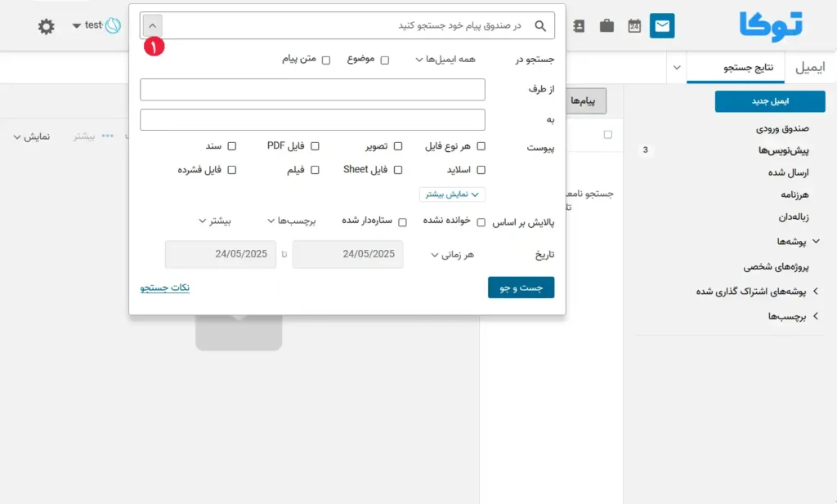The height and width of the screenshot is (504, 837).
Task: Tick the select-all checkbox in message list
Action: (x=607, y=135)
